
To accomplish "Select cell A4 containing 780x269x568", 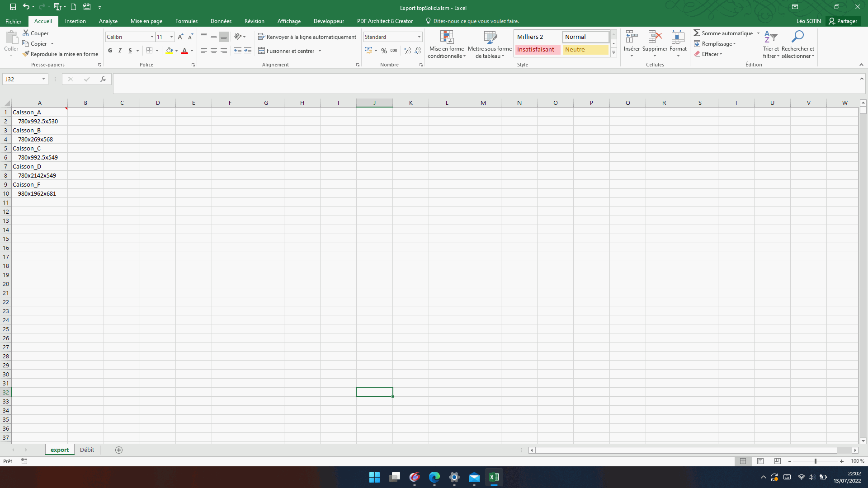I will coord(39,139).
